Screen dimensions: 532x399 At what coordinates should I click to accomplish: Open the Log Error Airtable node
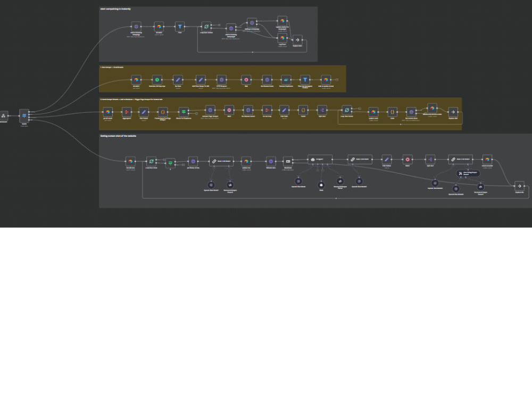coord(282,38)
